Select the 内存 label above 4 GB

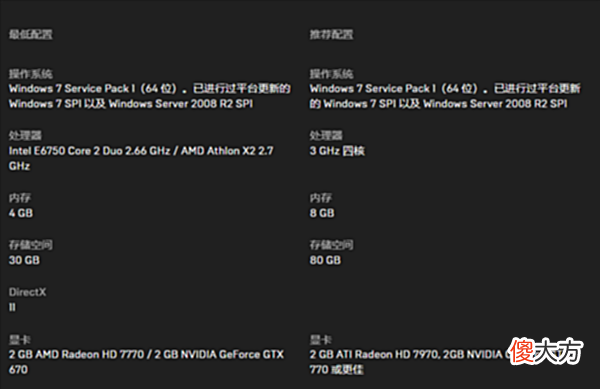point(20,198)
